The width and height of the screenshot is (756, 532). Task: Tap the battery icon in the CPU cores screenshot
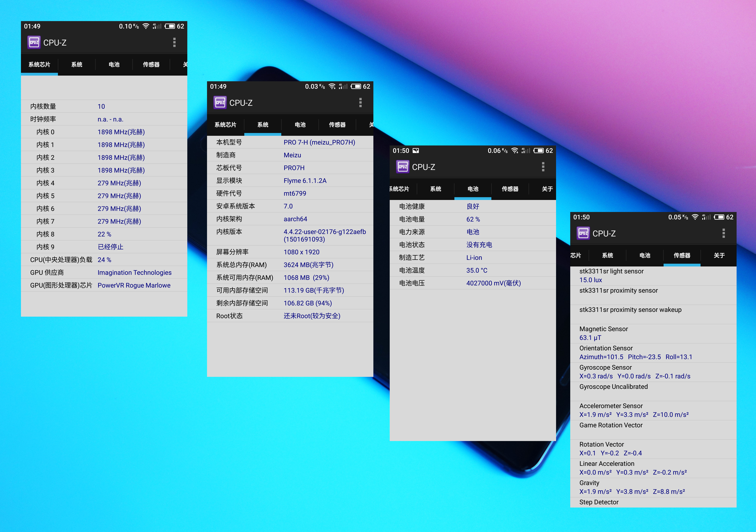click(x=170, y=26)
